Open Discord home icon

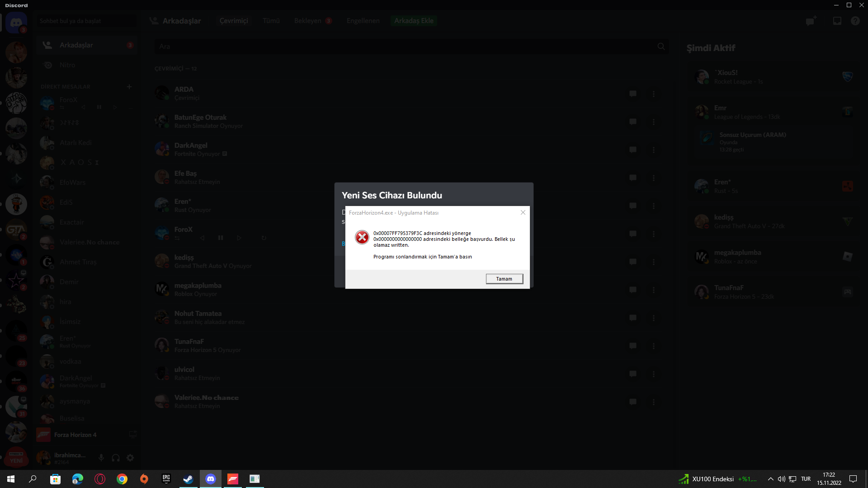coord(16,23)
